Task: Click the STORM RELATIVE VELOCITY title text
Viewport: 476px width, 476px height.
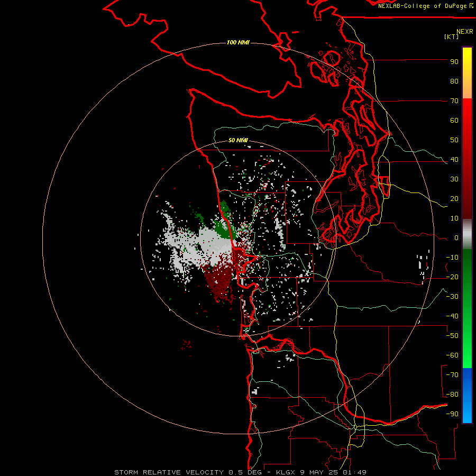Action: click(169, 472)
